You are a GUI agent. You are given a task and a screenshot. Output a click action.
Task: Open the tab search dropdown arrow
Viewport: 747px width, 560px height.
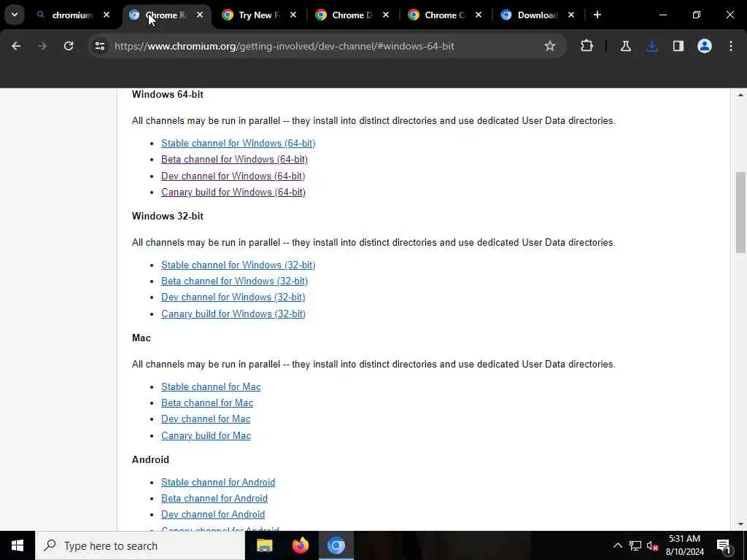point(15,15)
